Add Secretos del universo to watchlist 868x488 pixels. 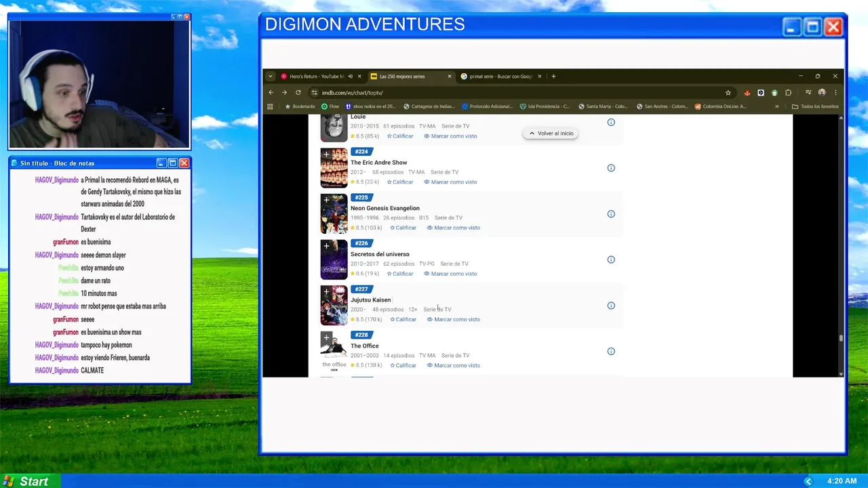coord(326,246)
